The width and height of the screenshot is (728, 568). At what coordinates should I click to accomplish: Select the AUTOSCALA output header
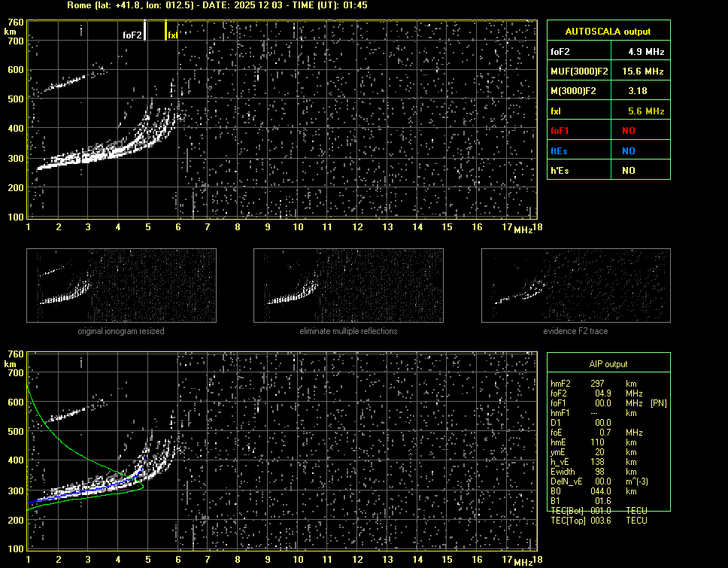[608, 32]
